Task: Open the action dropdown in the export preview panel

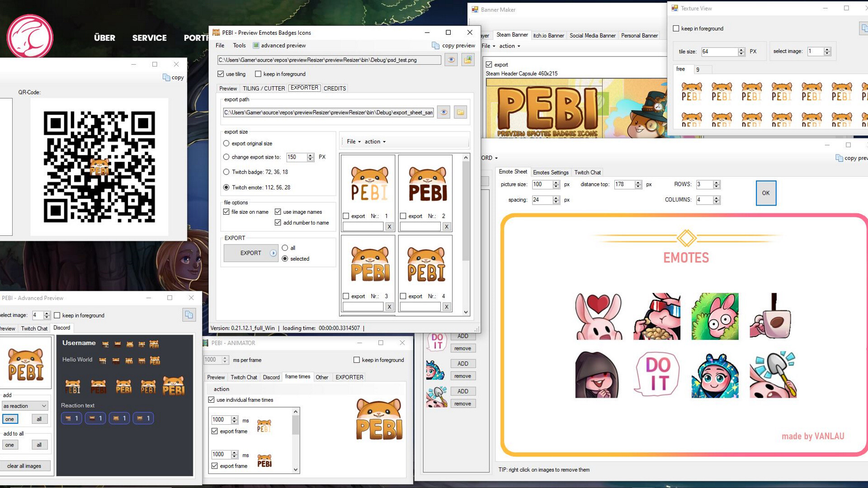Action: click(373, 141)
